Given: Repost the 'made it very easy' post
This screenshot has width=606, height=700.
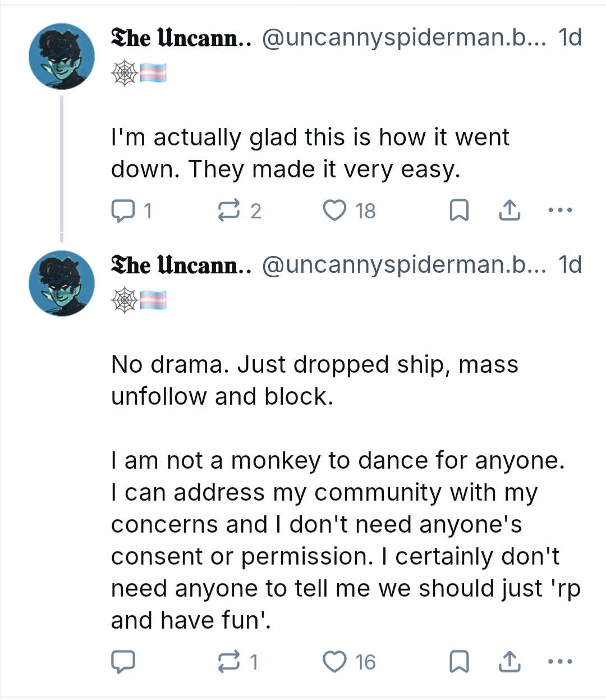Looking at the screenshot, I should [227, 211].
